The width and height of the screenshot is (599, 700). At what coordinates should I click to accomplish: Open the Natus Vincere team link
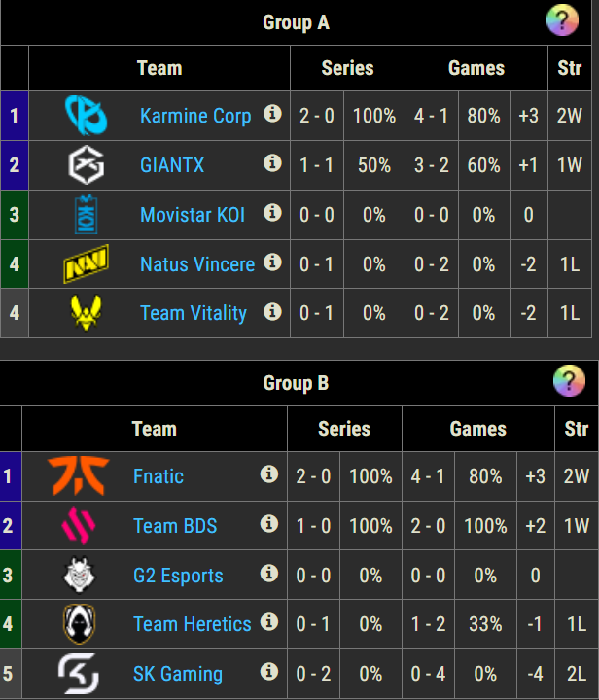(197, 264)
